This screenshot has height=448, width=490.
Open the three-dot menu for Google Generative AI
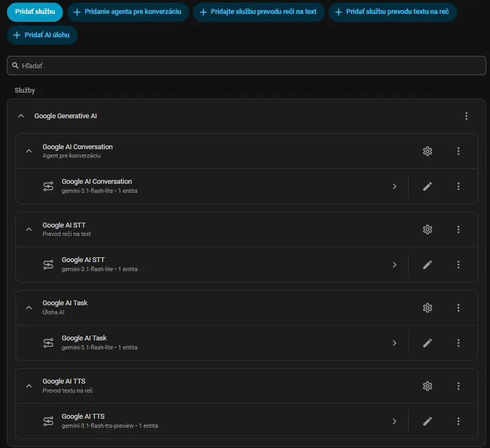(466, 116)
